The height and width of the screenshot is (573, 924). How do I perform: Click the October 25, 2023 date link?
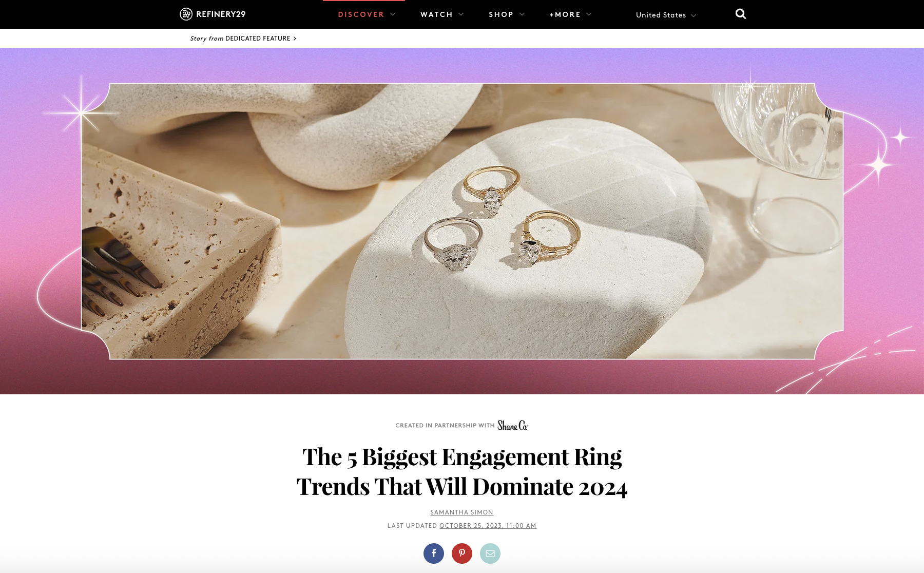point(488,526)
